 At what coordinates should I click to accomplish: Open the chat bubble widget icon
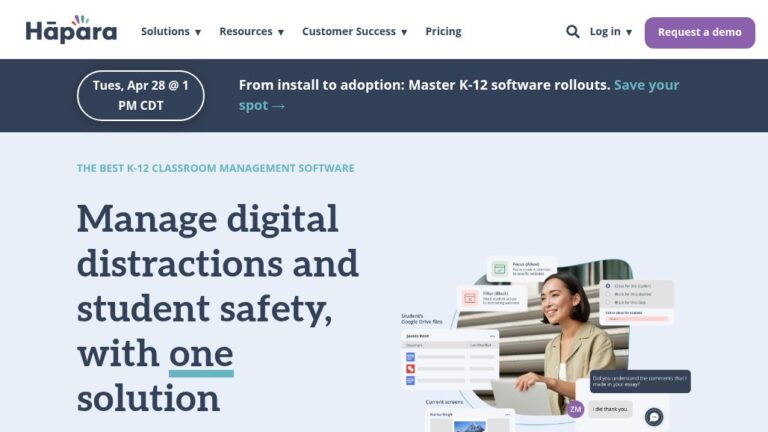(x=654, y=417)
